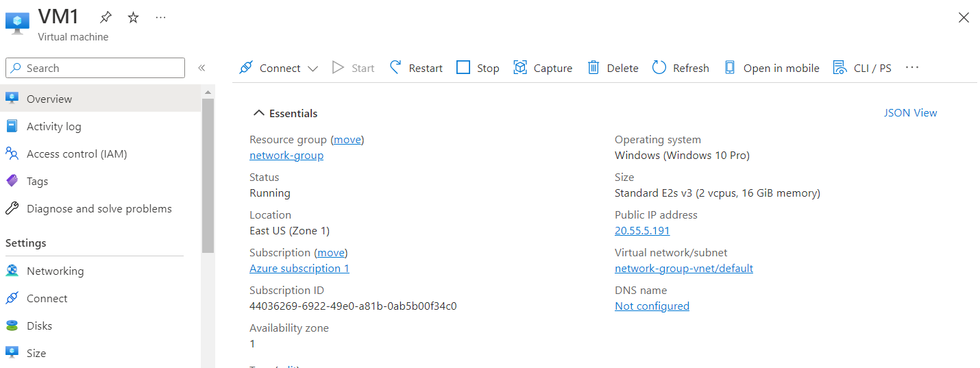Screen dimensions: 980x368
Task: Click the CLI / PS icon
Action: (x=840, y=67)
